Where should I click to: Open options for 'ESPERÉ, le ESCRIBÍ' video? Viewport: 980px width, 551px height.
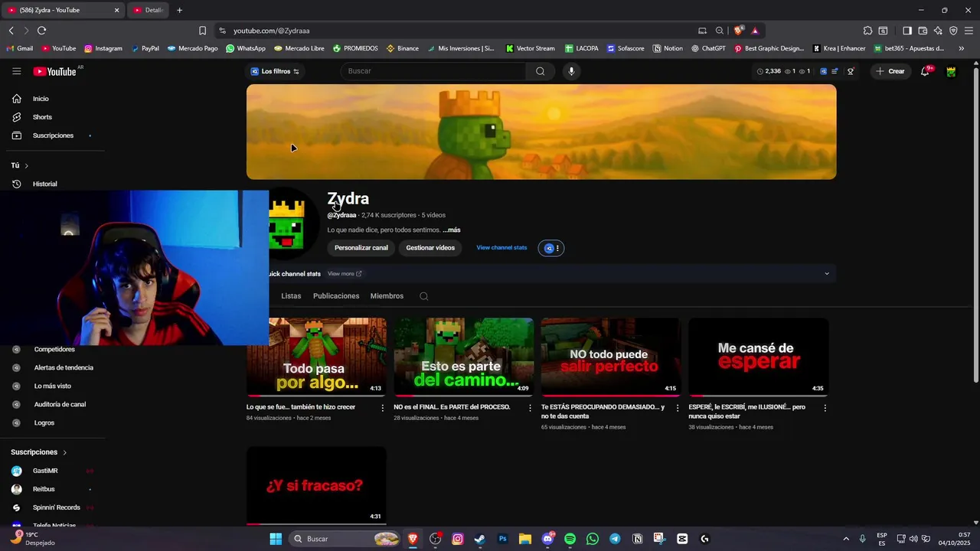coord(825,408)
